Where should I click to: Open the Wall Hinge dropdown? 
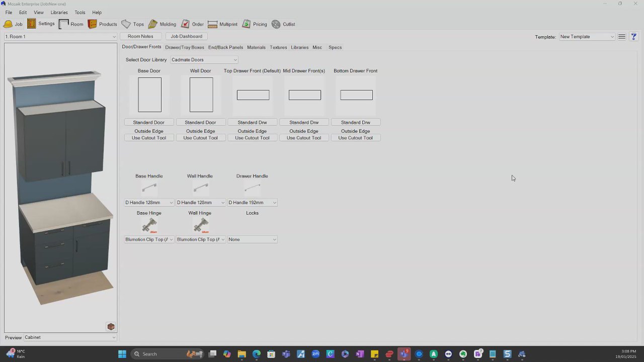(201, 239)
